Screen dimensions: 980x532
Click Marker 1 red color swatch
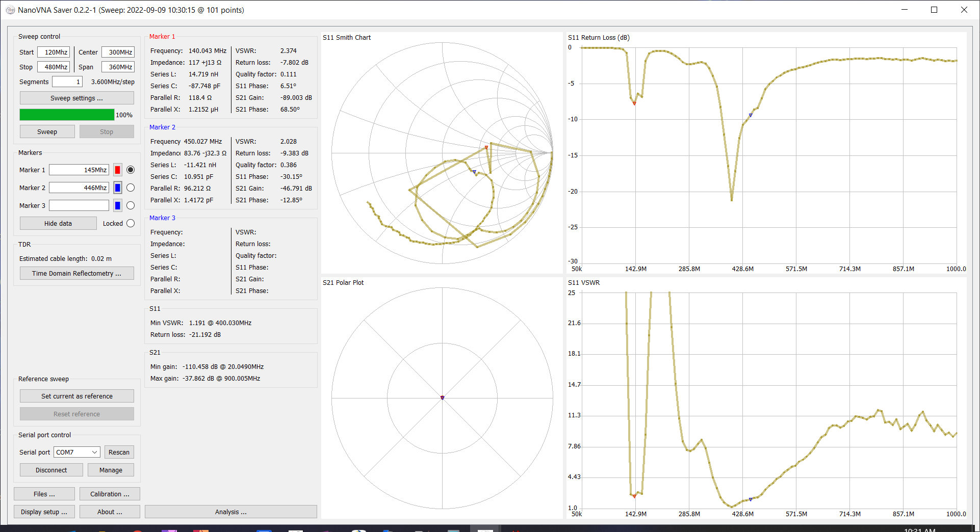(x=118, y=170)
